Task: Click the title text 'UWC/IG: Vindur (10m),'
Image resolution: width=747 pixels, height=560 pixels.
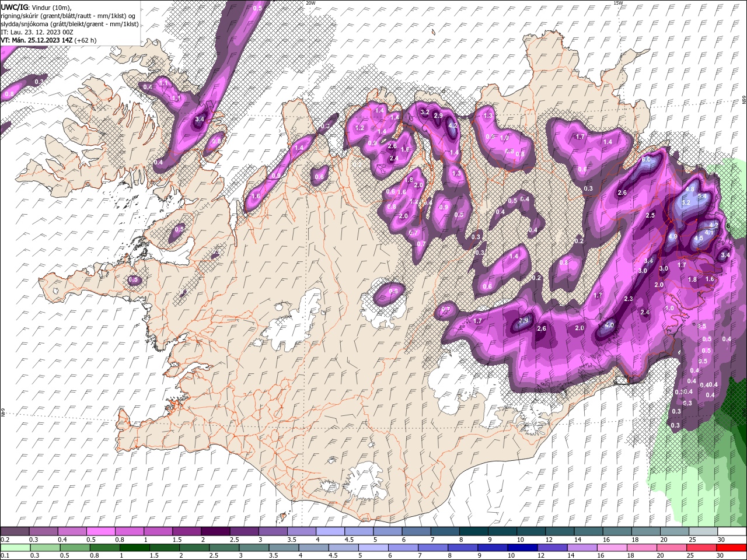Action: (36, 7)
